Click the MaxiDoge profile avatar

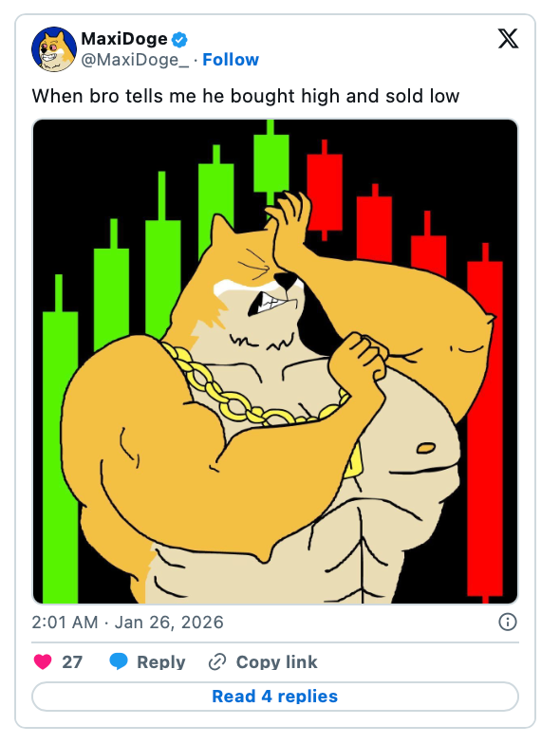(54, 49)
